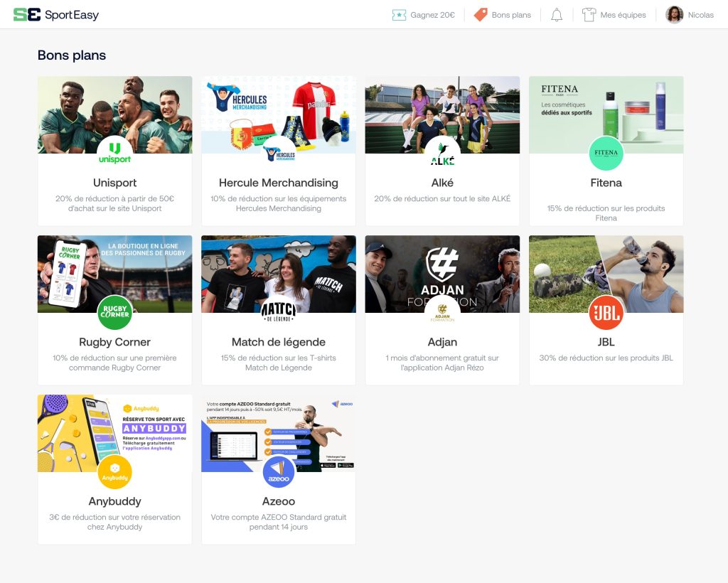Click Nicolas profile avatar
Viewport: 728px width, 583px height.
pos(674,15)
